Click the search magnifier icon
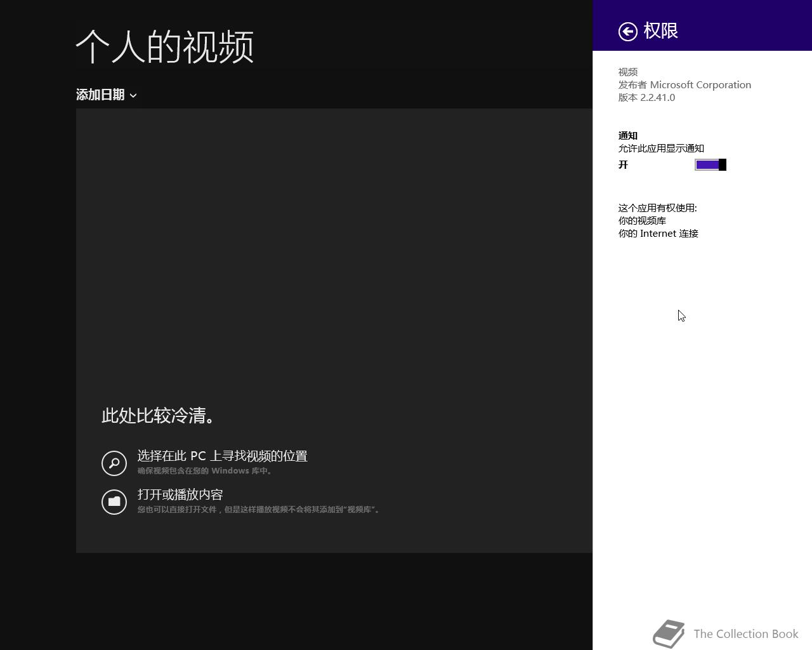Viewport: 812px width, 650px height. pyautogui.click(x=114, y=463)
